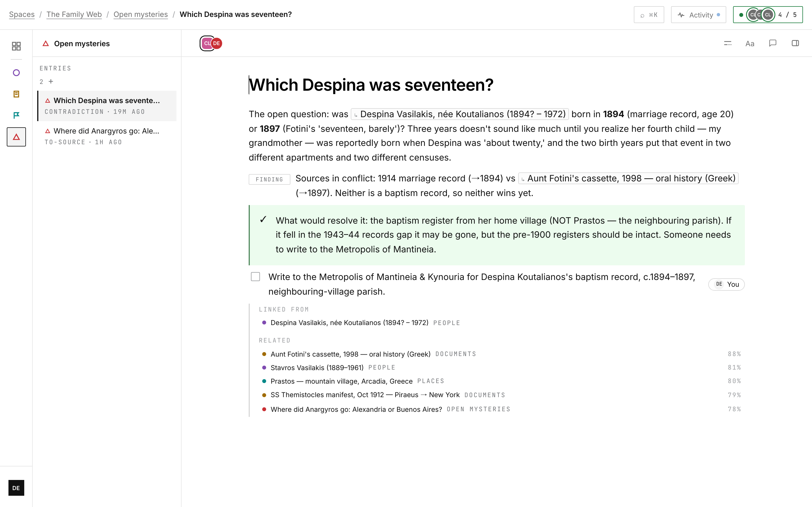Screen dimensions: 812x507
Task: Open the grid dashboard icon in sidebar
Action: [16, 46]
